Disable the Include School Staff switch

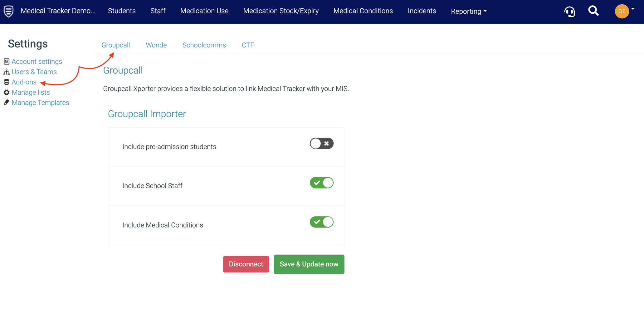pyautogui.click(x=321, y=183)
